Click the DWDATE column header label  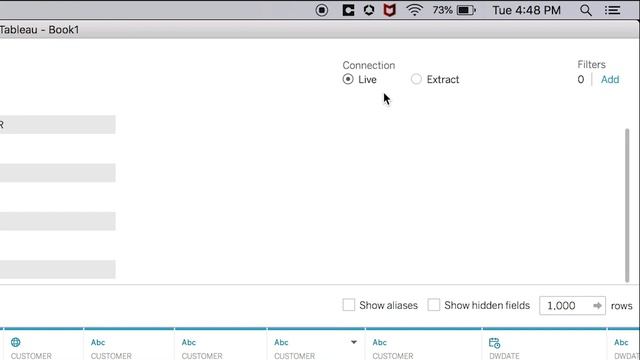(504, 356)
